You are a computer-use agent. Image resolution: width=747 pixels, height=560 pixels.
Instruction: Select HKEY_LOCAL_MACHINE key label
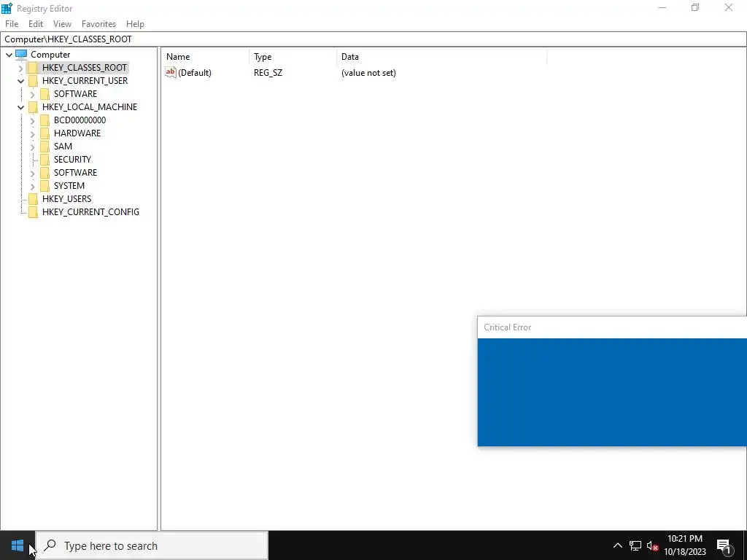90,106
